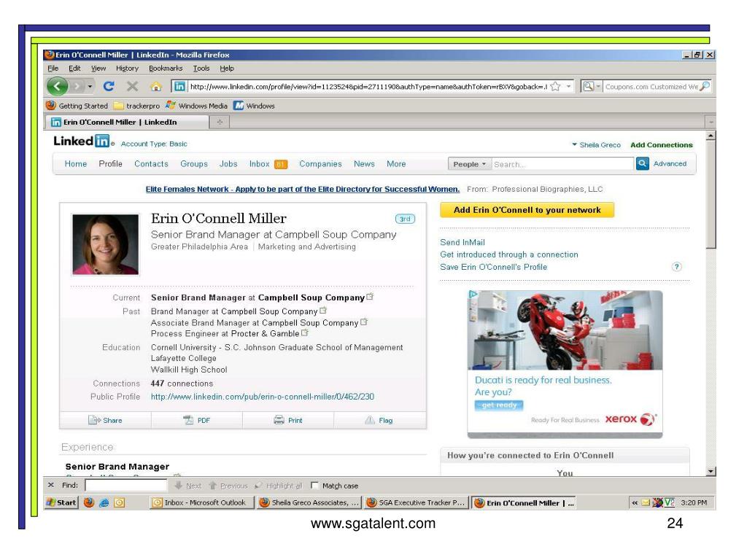Click the Send InMail link
This screenshot has height=560, width=747.
click(462, 242)
